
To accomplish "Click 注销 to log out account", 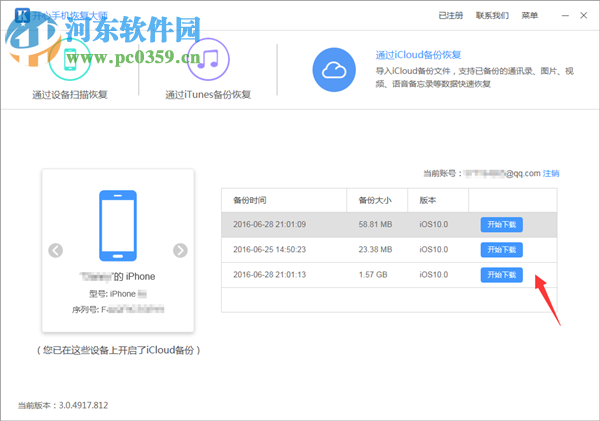I will 551,173.
